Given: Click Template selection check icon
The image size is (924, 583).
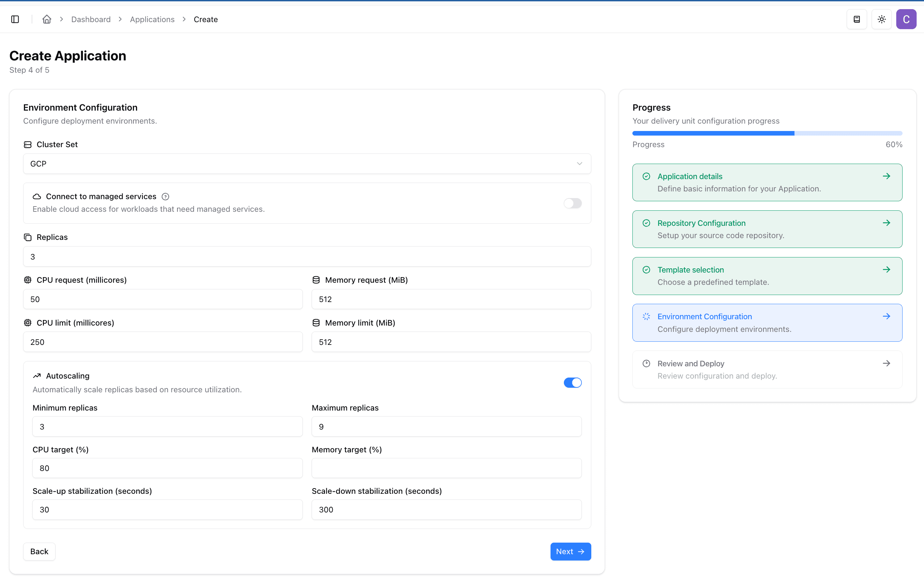Looking at the screenshot, I should [x=646, y=270].
